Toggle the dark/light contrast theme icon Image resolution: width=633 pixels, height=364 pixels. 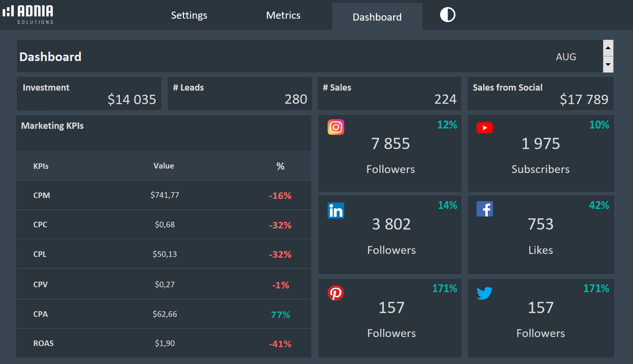click(447, 15)
